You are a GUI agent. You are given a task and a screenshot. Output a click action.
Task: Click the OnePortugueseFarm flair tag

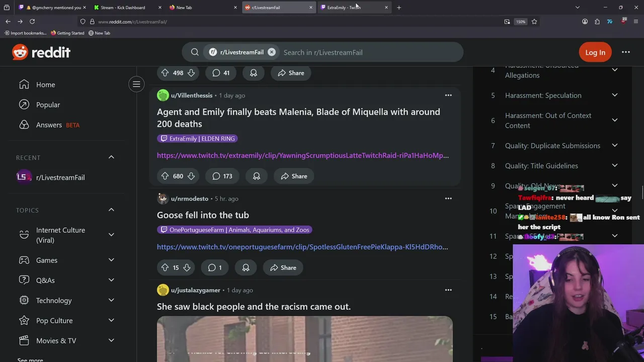click(x=235, y=230)
